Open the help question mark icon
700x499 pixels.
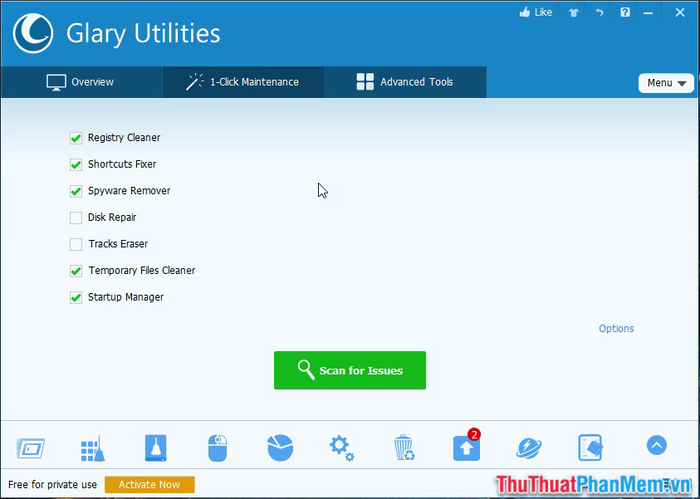click(x=625, y=12)
